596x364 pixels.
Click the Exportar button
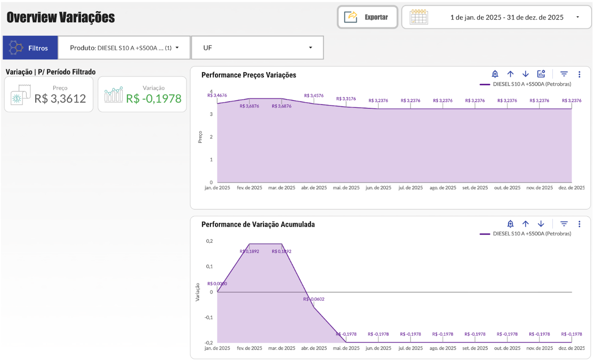click(x=367, y=17)
